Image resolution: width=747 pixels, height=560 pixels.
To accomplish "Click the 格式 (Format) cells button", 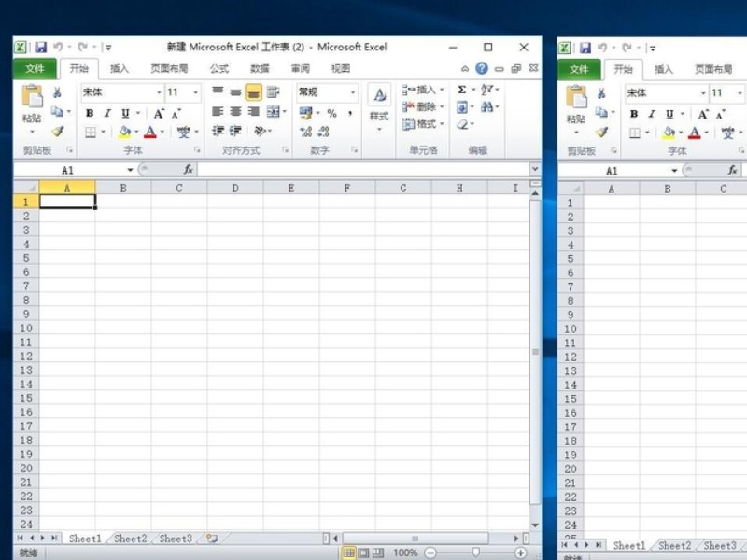I will point(421,124).
